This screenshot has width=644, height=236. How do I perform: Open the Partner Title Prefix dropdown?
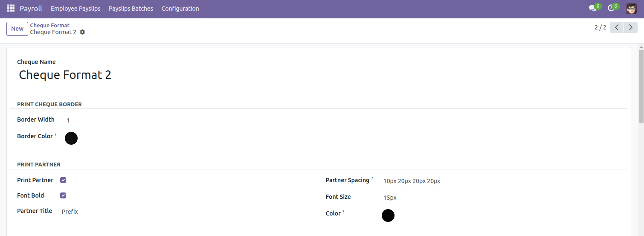188,212
